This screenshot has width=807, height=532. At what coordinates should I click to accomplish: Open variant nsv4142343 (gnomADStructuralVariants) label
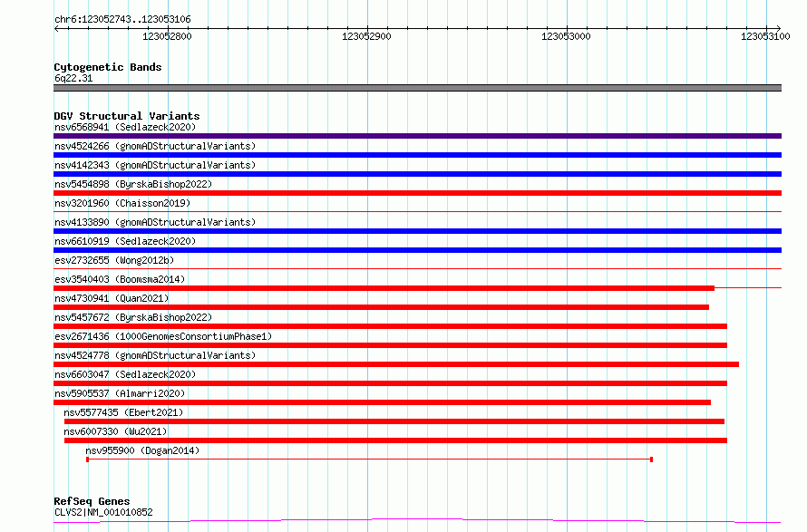pos(155,165)
